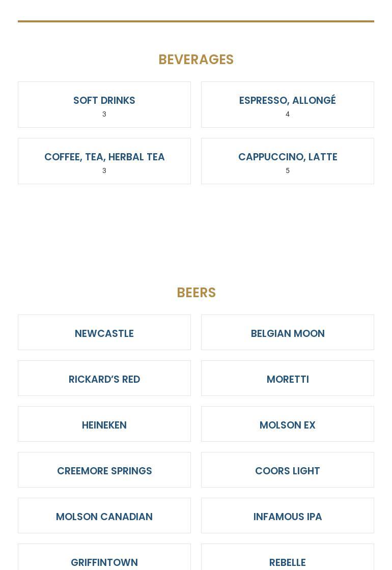Select the Creemore Springs beer
The width and height of the screenshot is (392, 570).
tap(104, 470)
